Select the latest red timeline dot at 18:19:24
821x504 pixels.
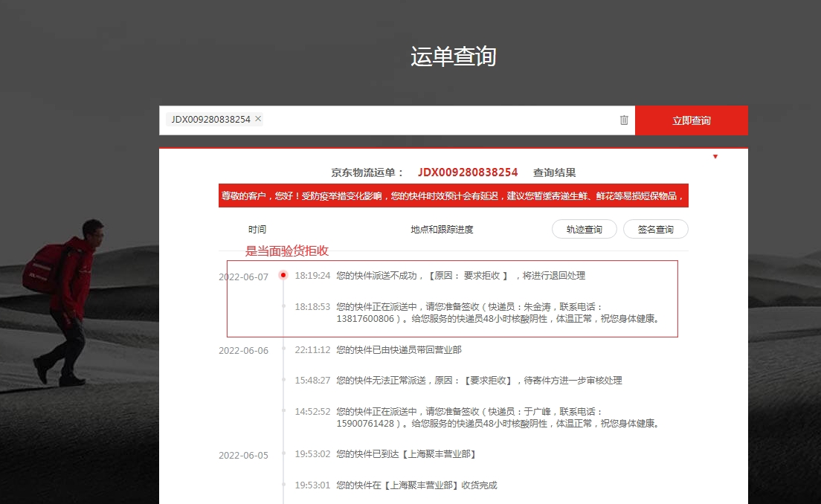click(283, 275)
